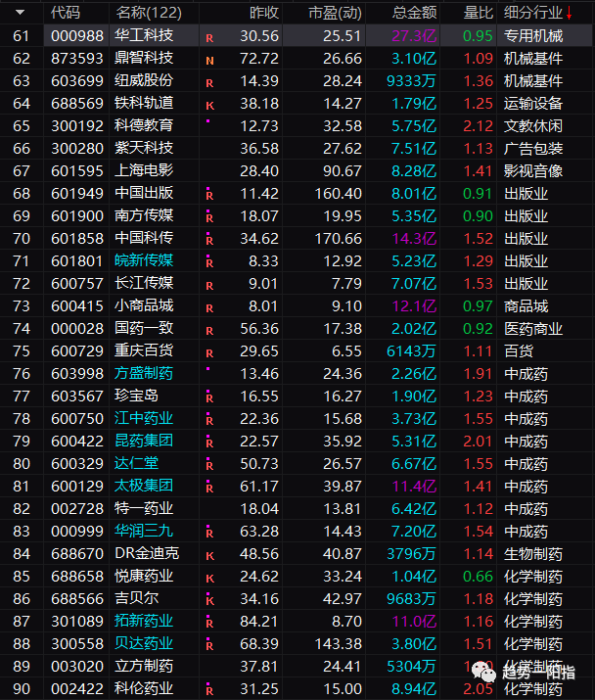
Task: Select industry cell 专用机械
Action: [533, 35]
